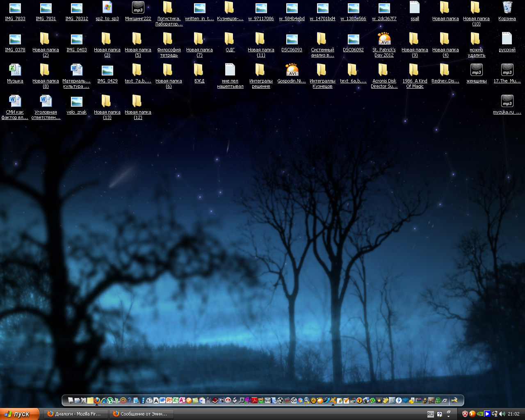Image resolution: width=525 pixels, height=420 pixels.
Task: Launch Mozilla Firefox from the dock
Action: (x=97, y=400)
